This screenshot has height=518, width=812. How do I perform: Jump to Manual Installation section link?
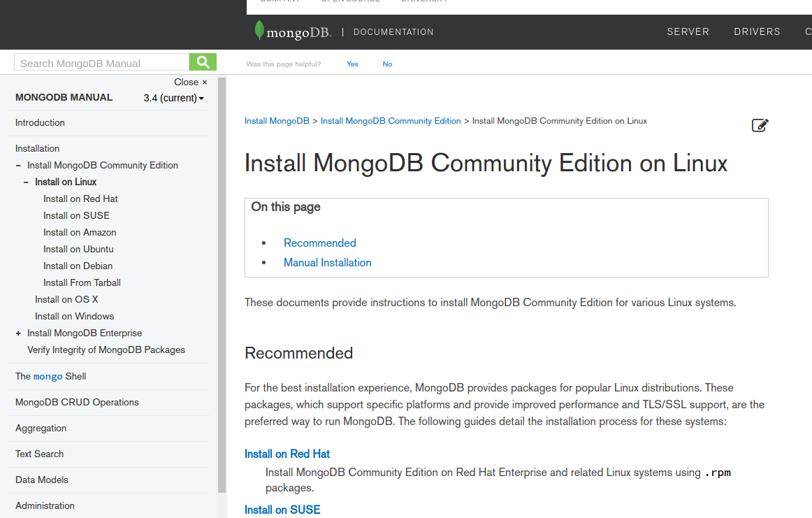tap(327, 263)
